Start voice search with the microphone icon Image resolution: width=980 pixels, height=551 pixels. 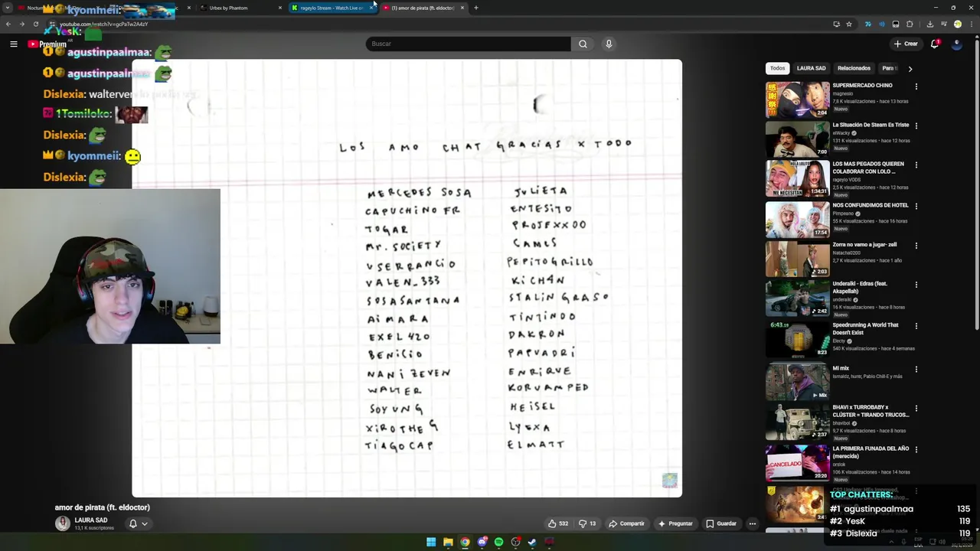pyautogui.click(x=609, y=44)
